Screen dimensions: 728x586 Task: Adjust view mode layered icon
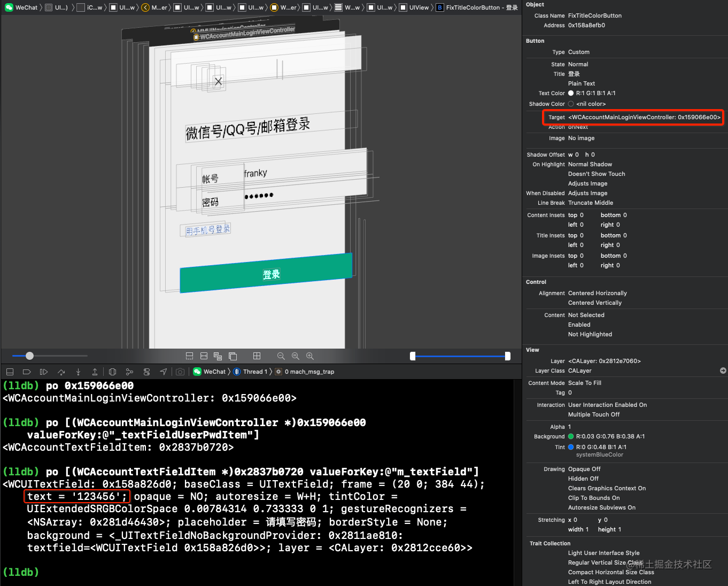pos(218,356)
